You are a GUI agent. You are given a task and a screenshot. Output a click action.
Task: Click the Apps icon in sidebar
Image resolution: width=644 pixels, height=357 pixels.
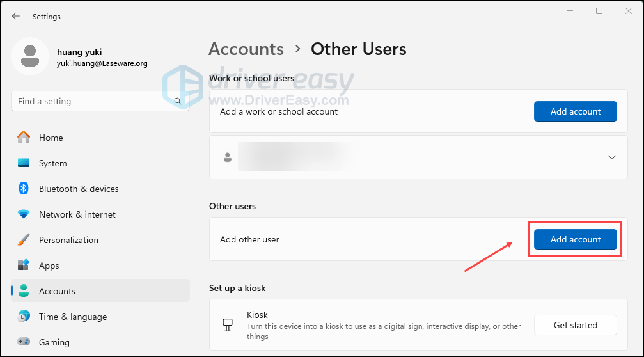[24, 266]
